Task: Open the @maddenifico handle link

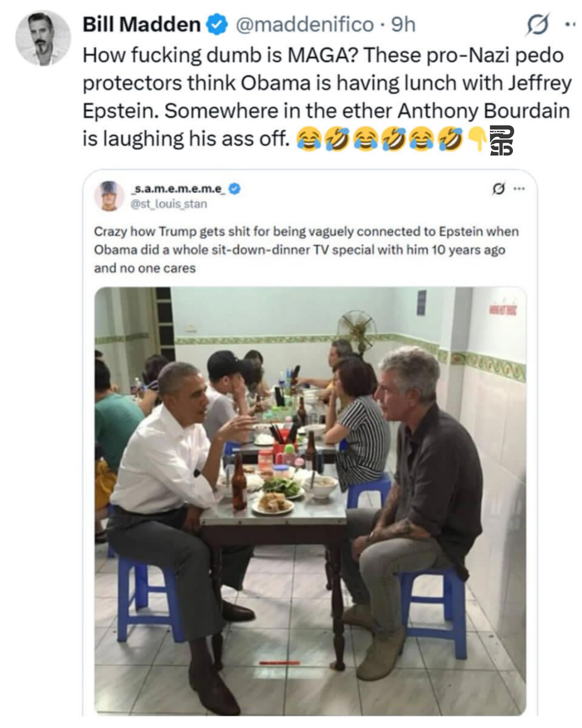Action: 305,25
